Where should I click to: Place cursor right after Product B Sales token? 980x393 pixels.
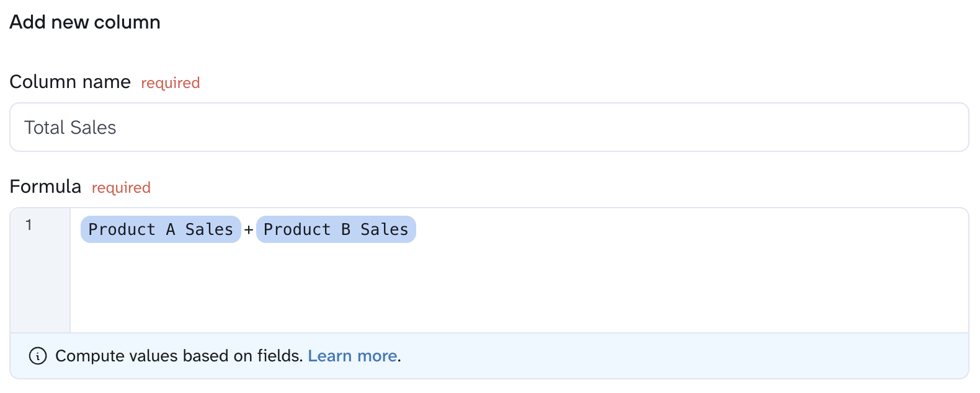click(x=418, y=229)
